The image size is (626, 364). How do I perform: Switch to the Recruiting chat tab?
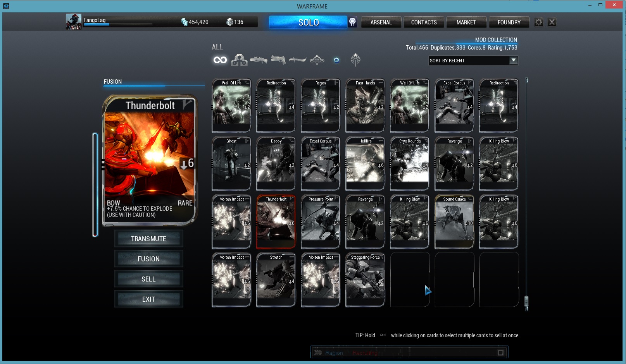pyautogui.click(x=365, y=353)
